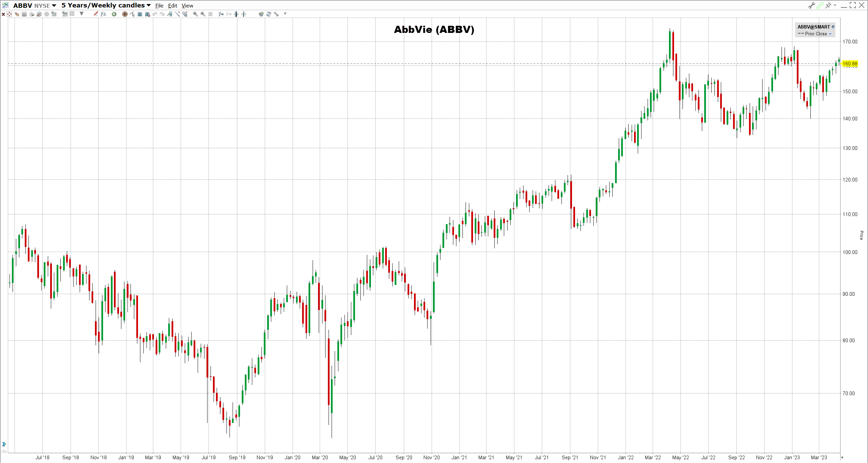This screenshot has height=463, width=868.
Task: Click the green dollar sign icon
Action: click(x=114, y=14)
